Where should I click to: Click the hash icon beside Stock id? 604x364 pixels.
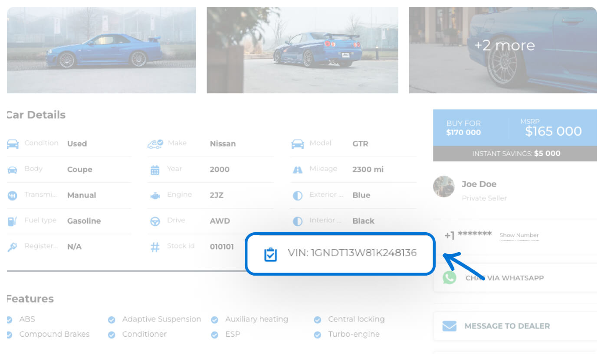pos(155,247)
